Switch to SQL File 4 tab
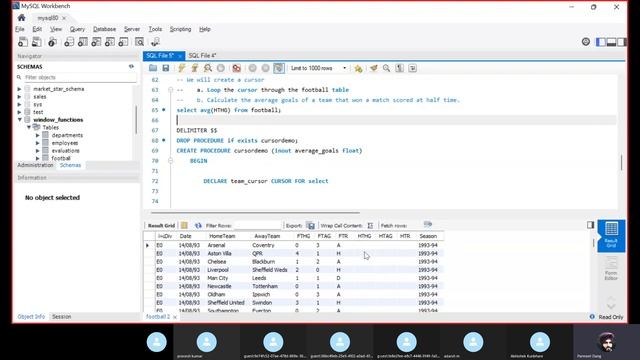This screenshot has height=360, width=640. pos(202,56)
